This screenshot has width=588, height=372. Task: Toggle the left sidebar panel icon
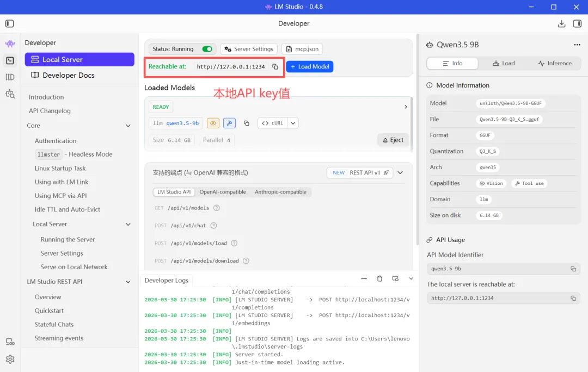tap(10, 23)
